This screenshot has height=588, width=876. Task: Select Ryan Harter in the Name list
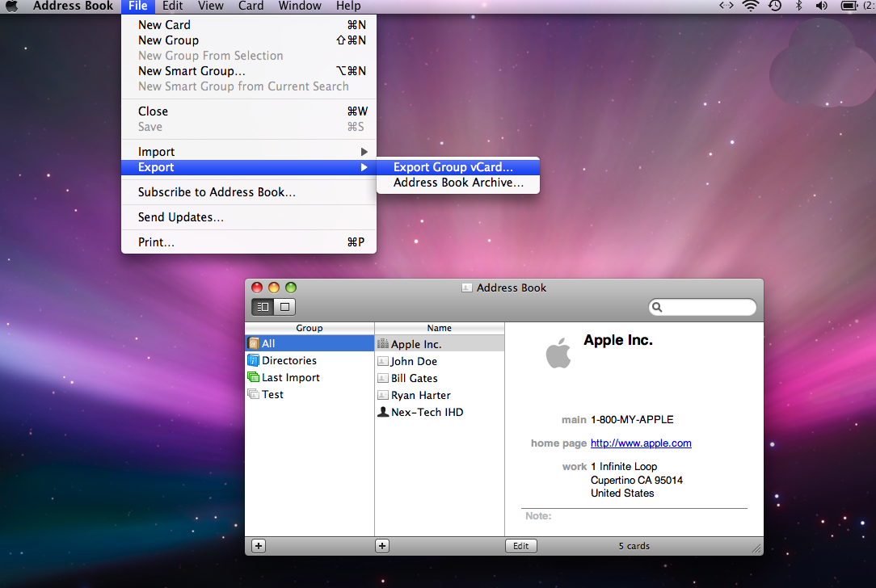[x=440, y=395]
